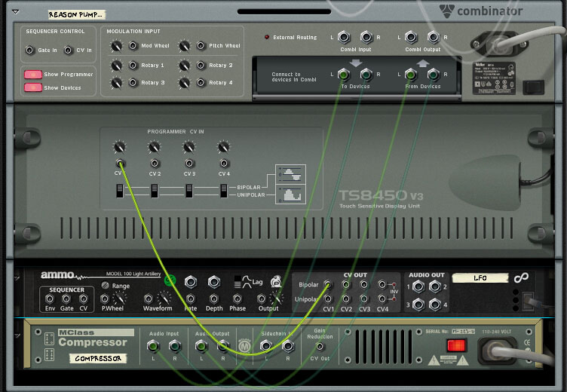Click the Ammo sequencer Env jack
This screenshot has height=392, width=567.
[x=50, y=299]
